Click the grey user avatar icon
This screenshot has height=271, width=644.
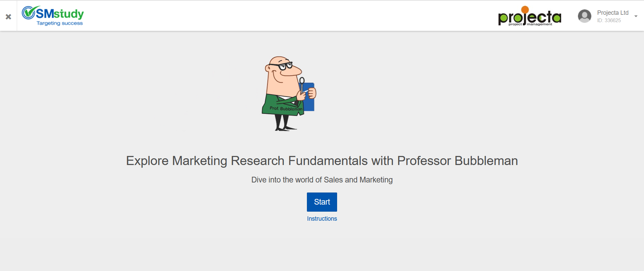pos(584,16)
